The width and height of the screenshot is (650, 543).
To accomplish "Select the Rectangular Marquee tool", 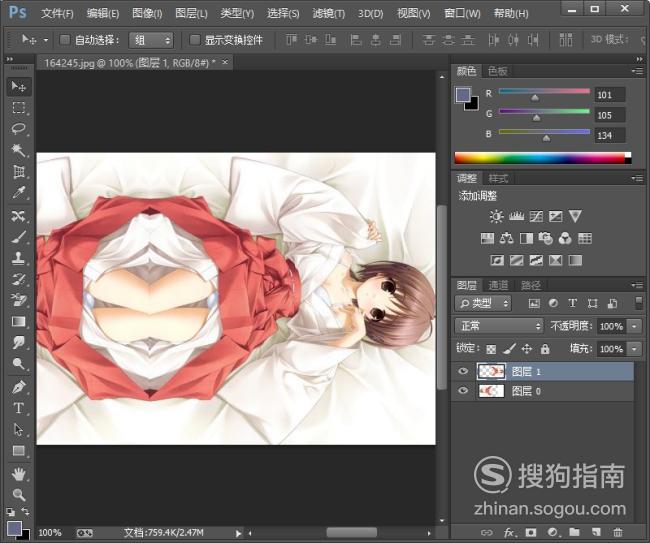I will coord(18,107).
